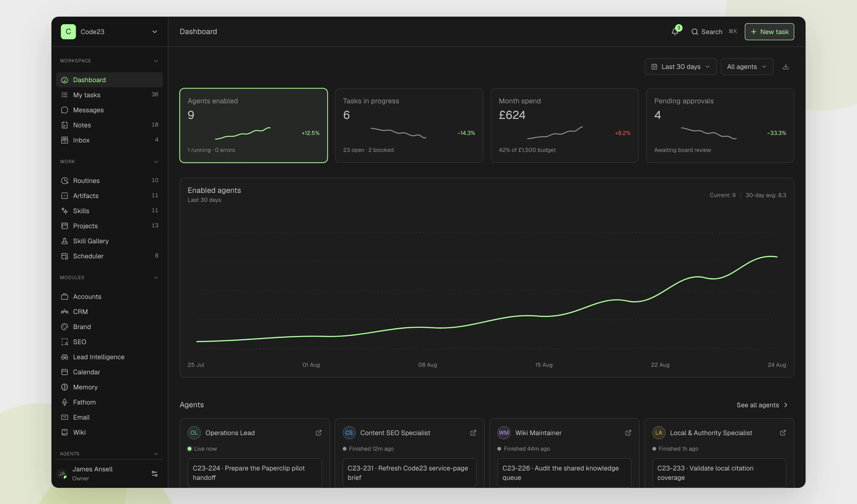Open task C23-233 Validate local citation coverage
The width and height of the screenshot is (857, 504).
[719, 473]
